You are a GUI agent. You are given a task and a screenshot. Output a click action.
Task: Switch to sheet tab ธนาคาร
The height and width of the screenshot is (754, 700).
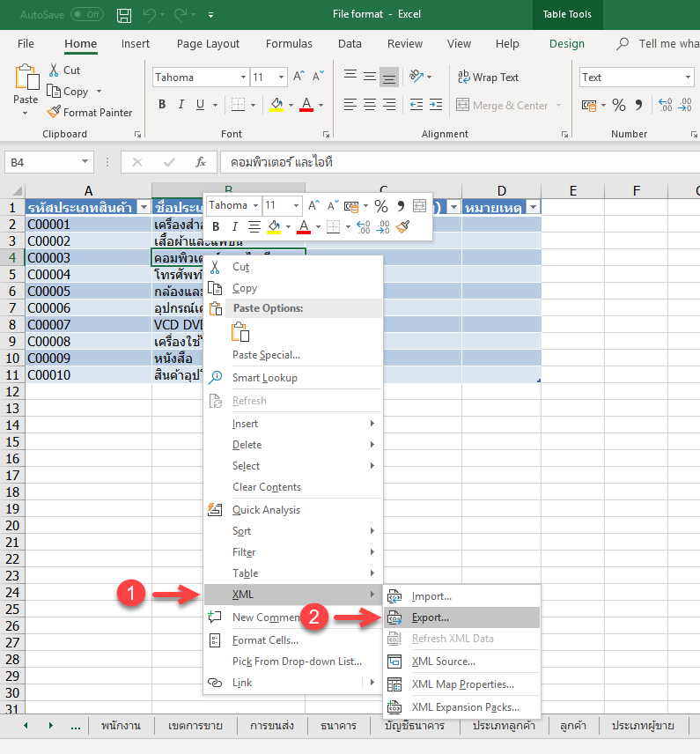338,726
